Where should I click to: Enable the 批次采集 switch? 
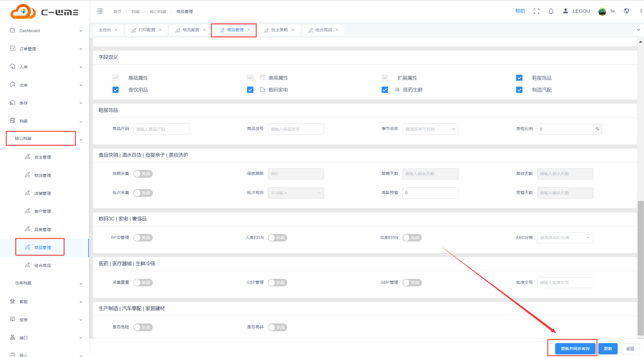[x=143, y=193]
